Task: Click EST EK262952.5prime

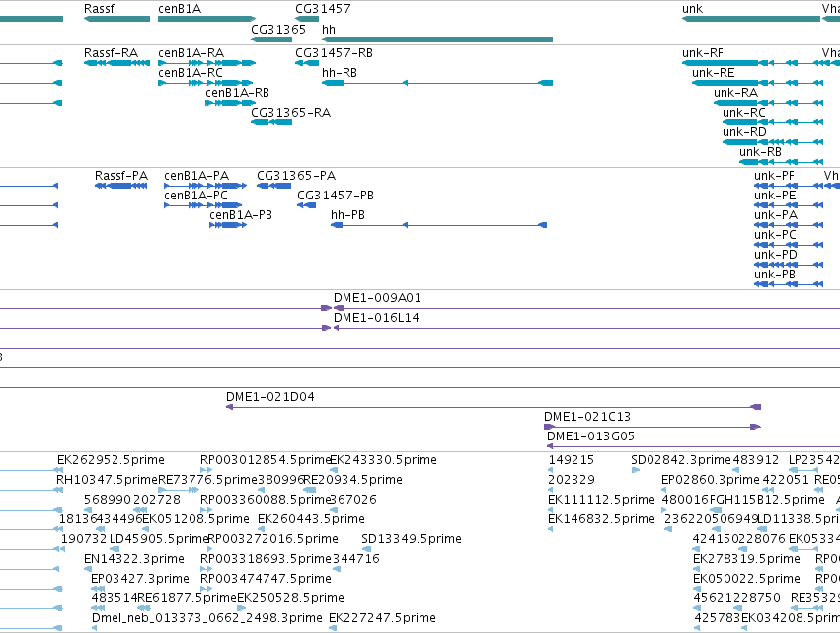Action: (111, 460)
